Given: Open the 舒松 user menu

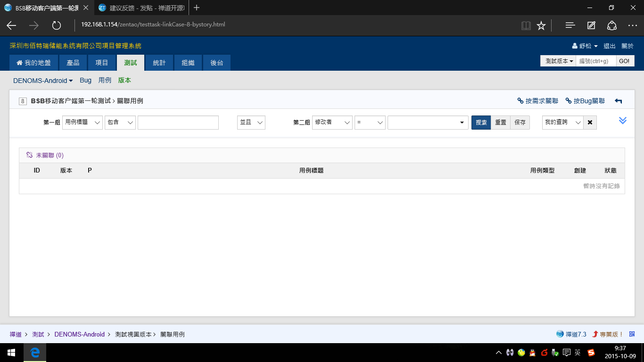Looking at the screenshot, I should (585, 46).
